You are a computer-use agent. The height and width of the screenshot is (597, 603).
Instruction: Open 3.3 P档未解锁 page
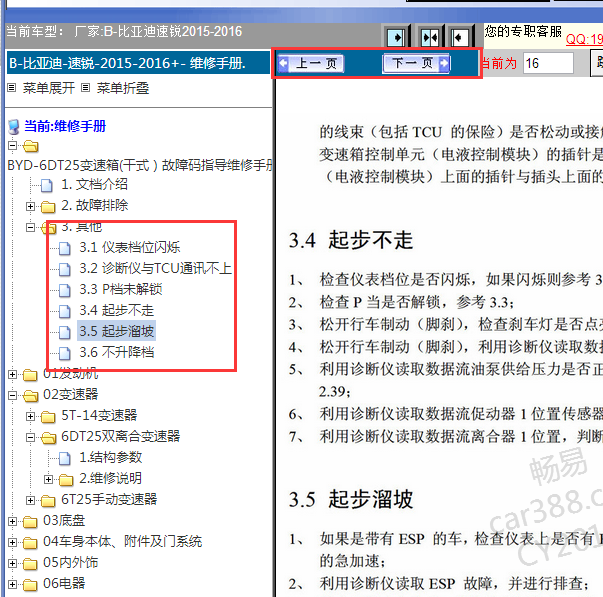pos(121,289)
